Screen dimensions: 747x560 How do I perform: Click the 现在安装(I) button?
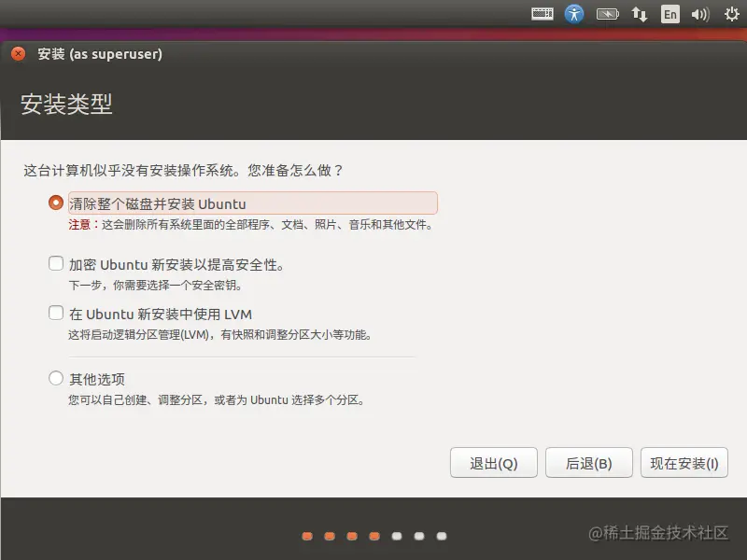(x=684, y=462)
